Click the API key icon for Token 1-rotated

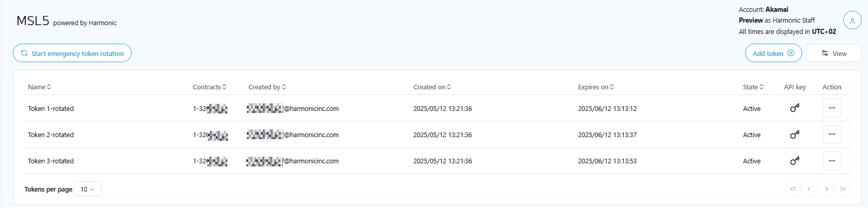tap(794, 108)
